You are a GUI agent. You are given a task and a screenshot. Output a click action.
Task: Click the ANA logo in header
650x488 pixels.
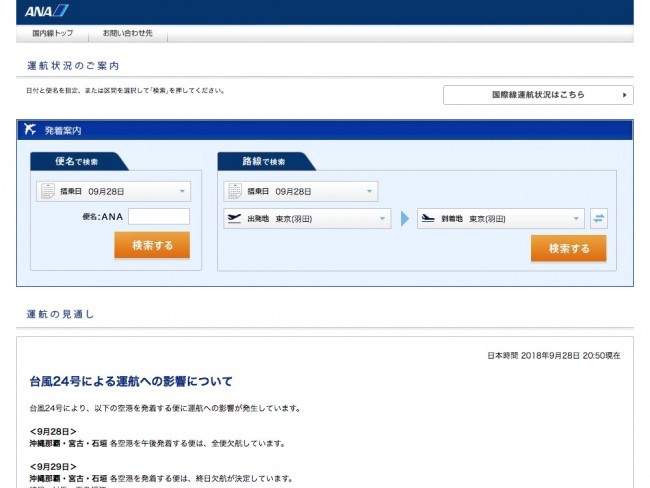pyautogui.click(x=47, y=11)
